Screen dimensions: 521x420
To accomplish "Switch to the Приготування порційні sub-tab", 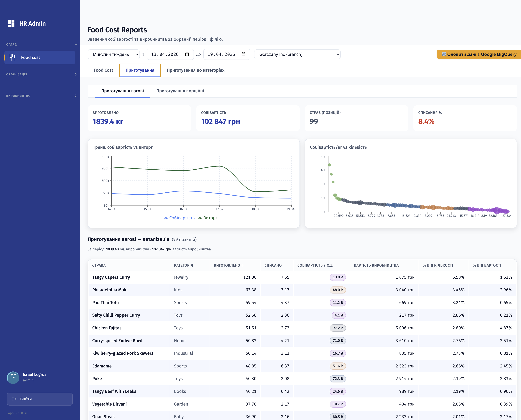I will coord(180,91).
